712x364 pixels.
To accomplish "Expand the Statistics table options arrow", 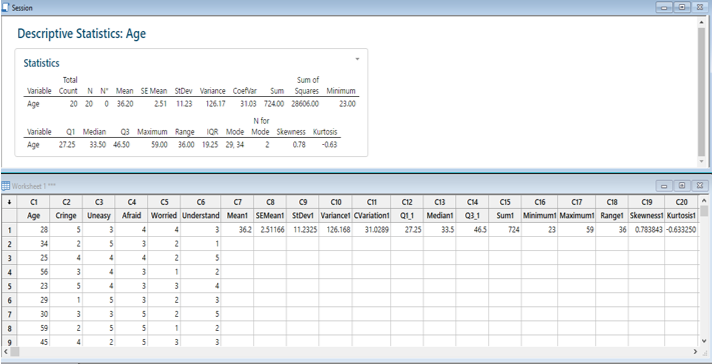I will tap(357, 59).
